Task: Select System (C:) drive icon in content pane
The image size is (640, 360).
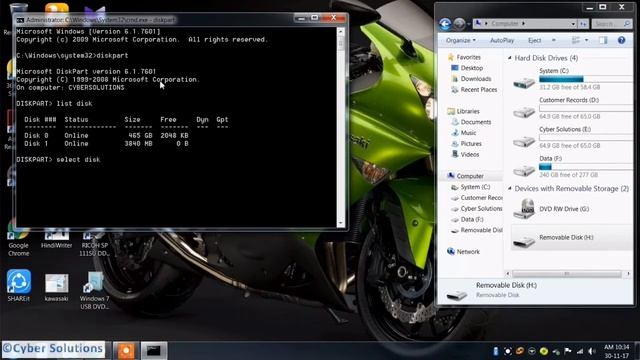Action: click(x=524, y=83)
